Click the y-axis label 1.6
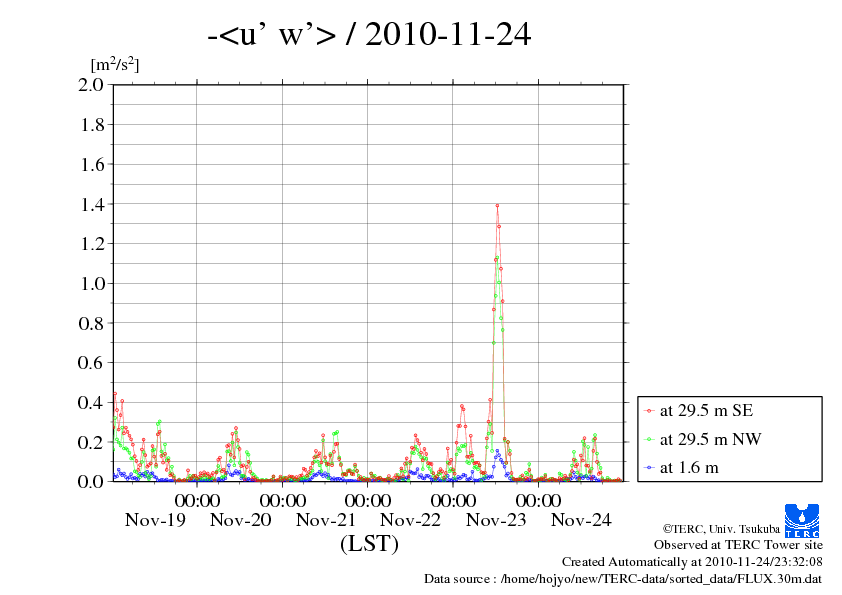Screen dimensions: 842x595 pos(92,164)
